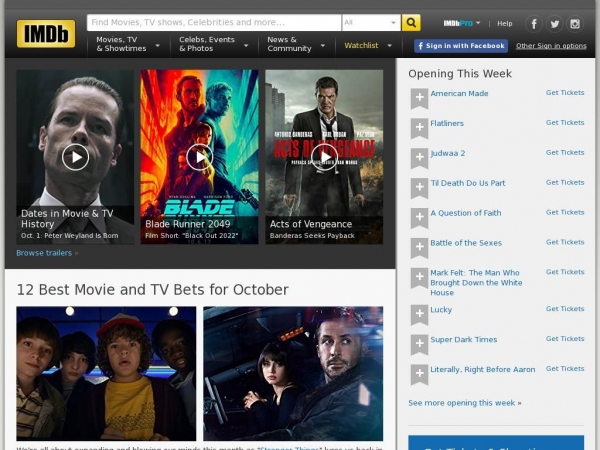Open the Stranger Things kids photo
Screen dimensions: 600x450
[106, 373]
